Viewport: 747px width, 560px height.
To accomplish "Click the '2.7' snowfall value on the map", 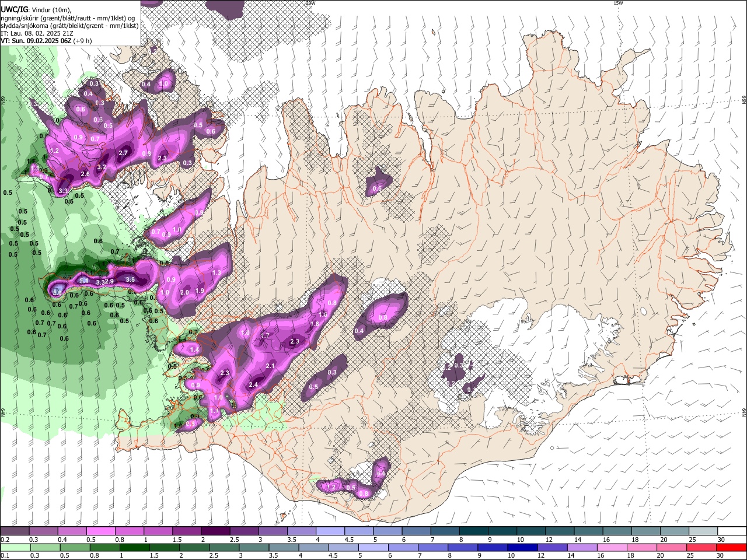I will (x=123, y=153).
